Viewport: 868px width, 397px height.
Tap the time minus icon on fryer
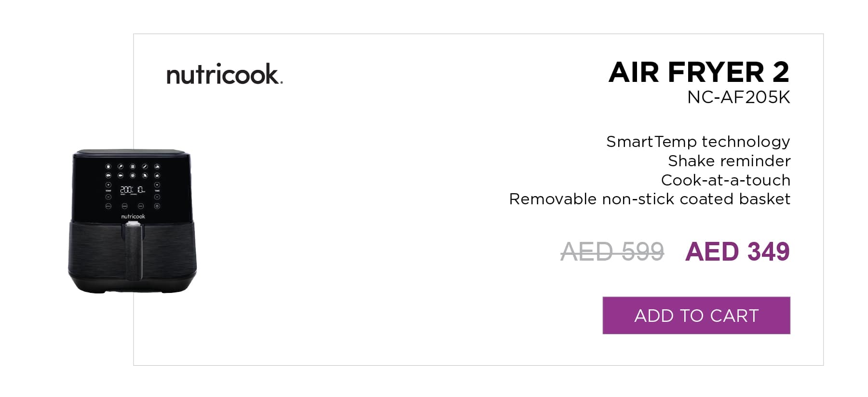click(157, 197)
